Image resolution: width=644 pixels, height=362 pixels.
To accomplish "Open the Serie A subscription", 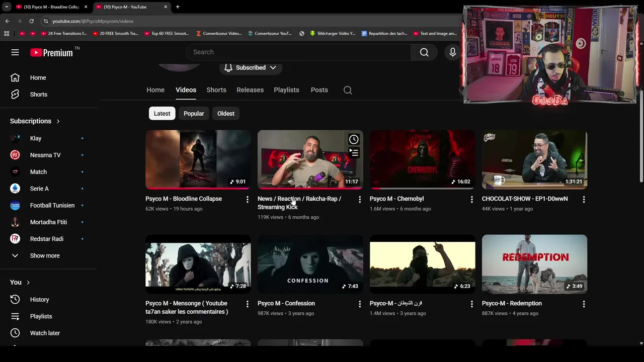I will [48, 189].
